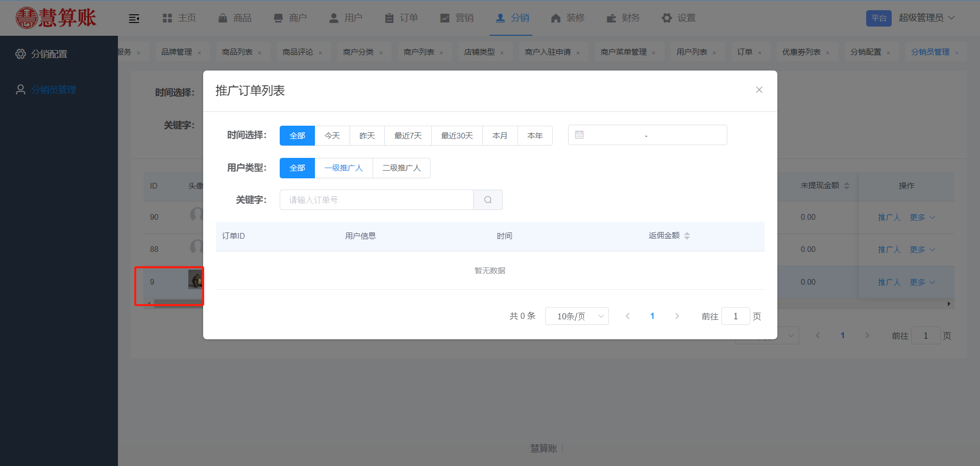Viewport: 980px width, 466px height.
Task: Click the order search magnifier button
Action: [x=488, y=200]
